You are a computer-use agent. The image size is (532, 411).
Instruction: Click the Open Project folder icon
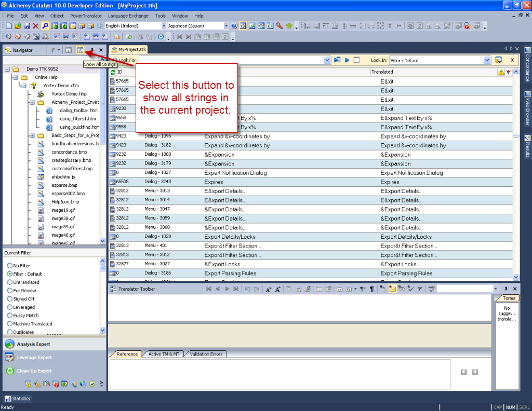(18, 26)
